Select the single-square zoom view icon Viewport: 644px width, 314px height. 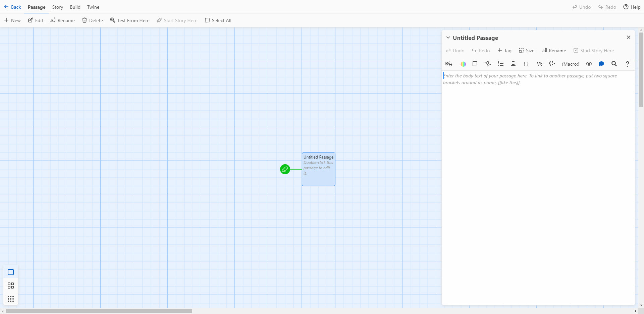pos(11,272)
